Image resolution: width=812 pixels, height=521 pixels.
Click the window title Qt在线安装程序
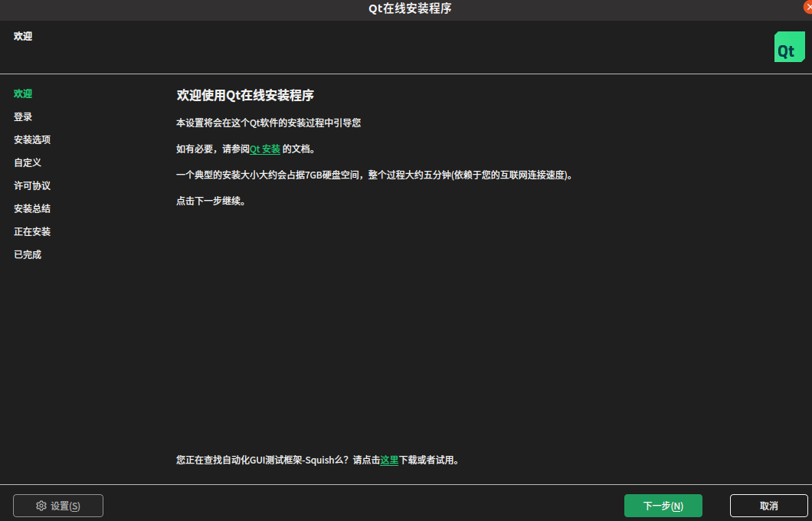(410, 8)
